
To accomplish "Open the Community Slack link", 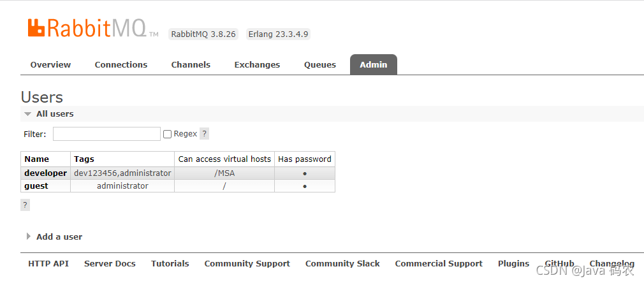I will pyautogui.click(x=342, y=264).
